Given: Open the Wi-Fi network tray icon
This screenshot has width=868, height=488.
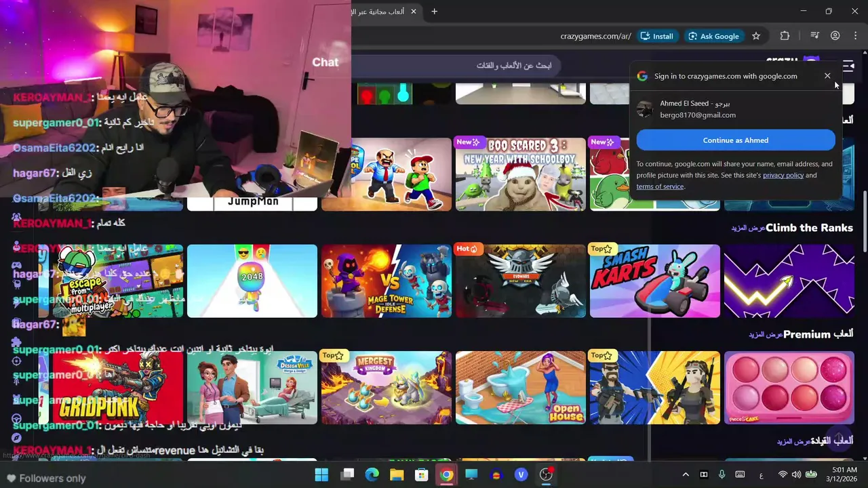Looking at the screenshot, I should [x=783, y=474].
